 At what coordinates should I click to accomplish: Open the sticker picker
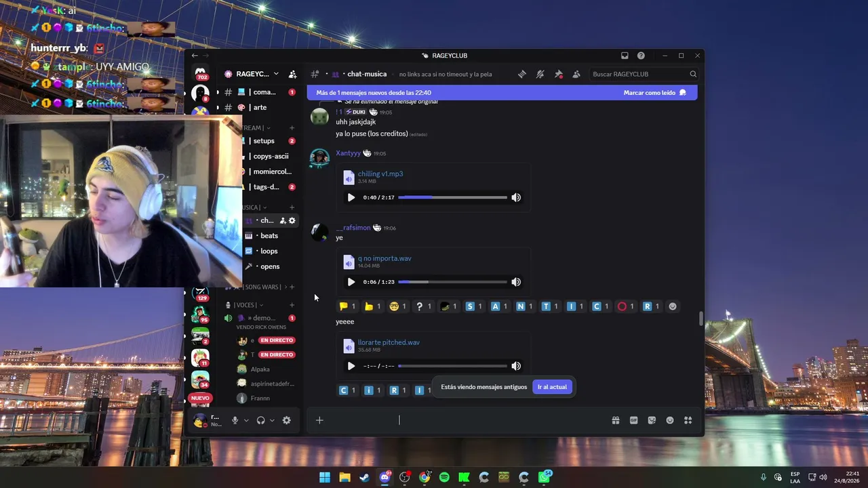(652, 420)
